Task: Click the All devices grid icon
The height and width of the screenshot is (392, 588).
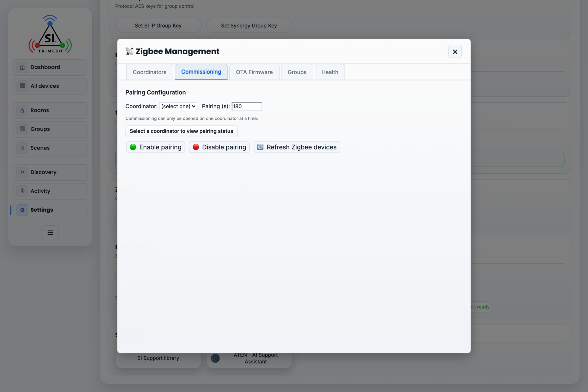Action: 22,86
